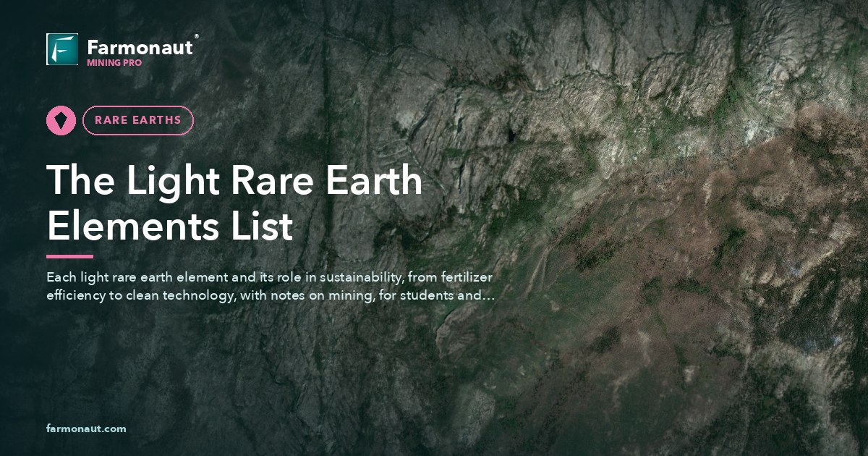Viewport: 868px width, 456px height.
Task: Click the description starting Each light rare earth
Action: point(271,287)
